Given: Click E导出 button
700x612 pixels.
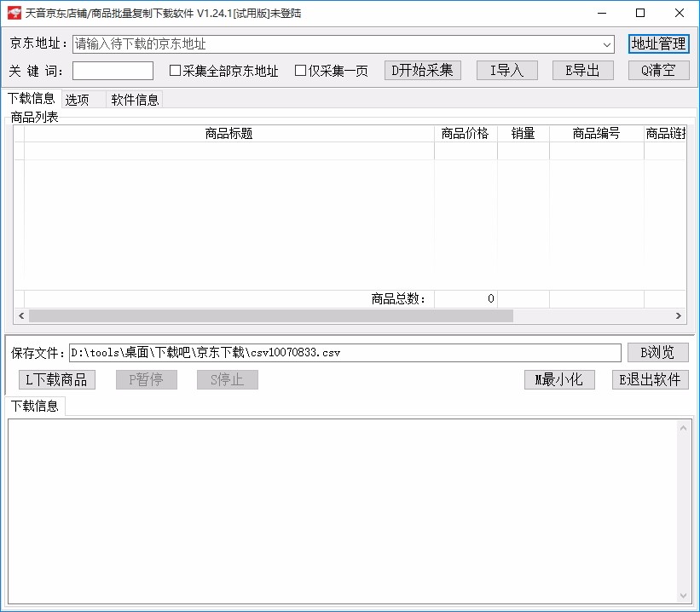Looking at the screenshot, I should pyautogui.click(x=582, y=70).
